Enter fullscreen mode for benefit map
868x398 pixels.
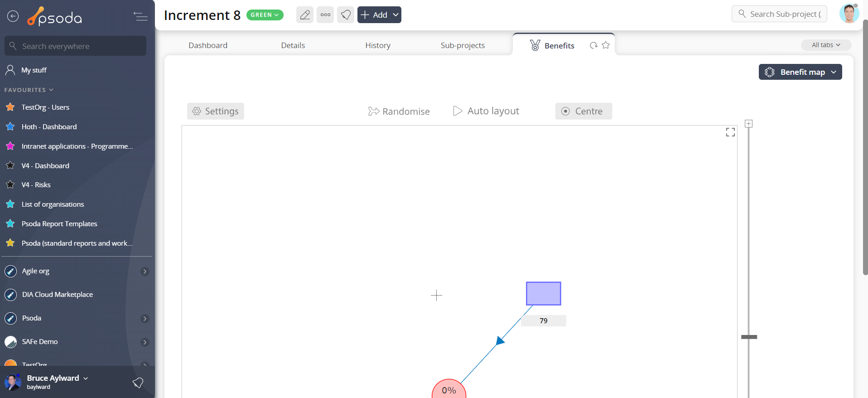(730, 132)
